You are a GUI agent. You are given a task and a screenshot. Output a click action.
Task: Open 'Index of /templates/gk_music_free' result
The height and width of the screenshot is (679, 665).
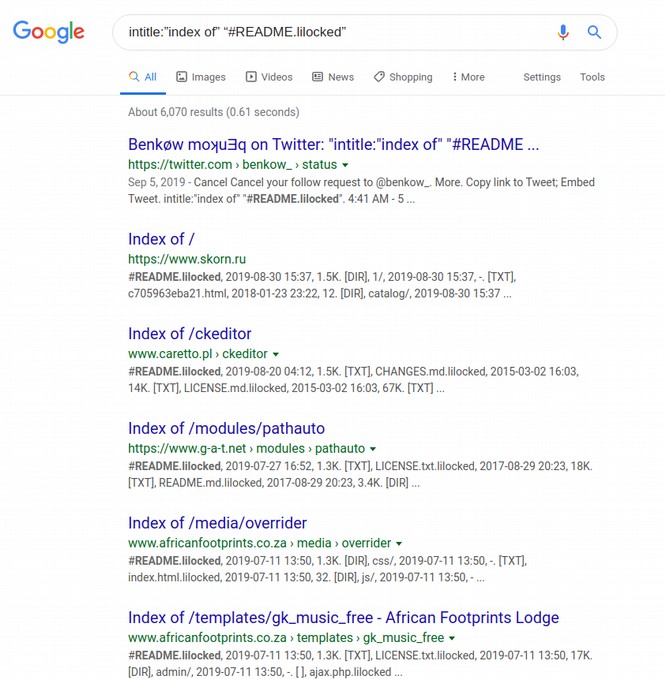[x=343, y=618]
